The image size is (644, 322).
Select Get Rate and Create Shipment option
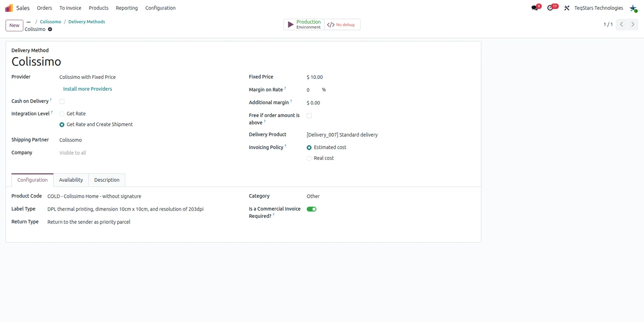click(x=62, y=125)
